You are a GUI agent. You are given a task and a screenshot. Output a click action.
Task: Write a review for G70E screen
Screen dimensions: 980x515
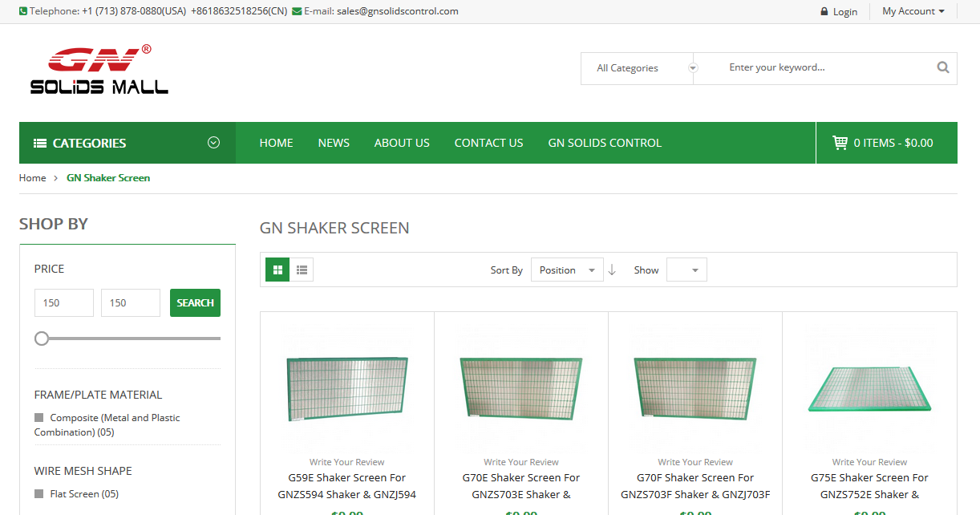click(521, 462)
